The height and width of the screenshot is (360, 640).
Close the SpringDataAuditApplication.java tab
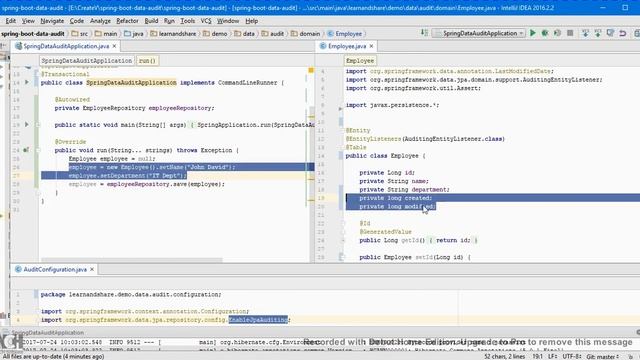tap(114, 46)
